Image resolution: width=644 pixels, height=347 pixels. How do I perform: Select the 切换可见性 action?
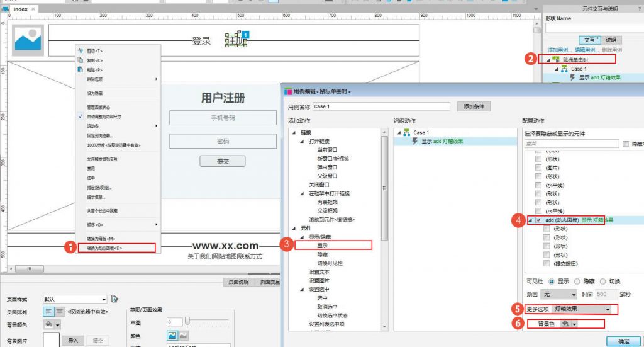pyautogui.click(x=330, y=263)
